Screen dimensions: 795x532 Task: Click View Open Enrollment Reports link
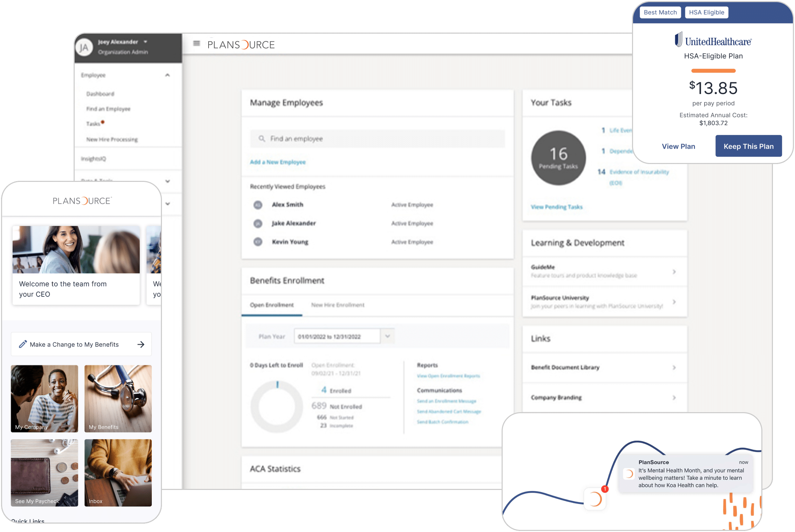point(448,376)
